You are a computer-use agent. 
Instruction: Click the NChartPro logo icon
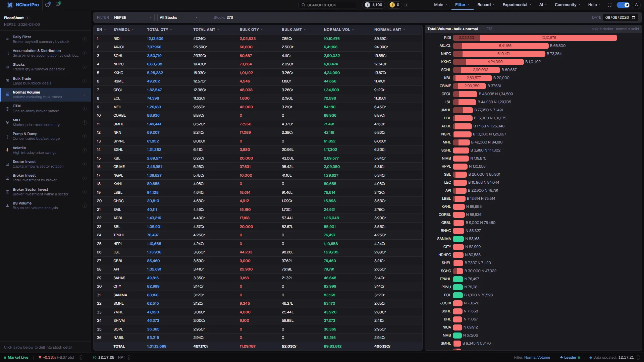[10, 5]
